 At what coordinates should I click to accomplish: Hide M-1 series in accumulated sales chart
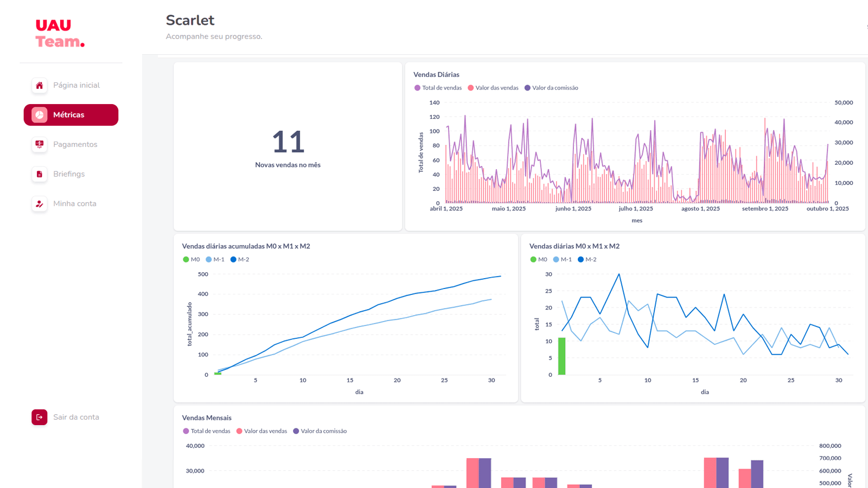click(x=215, y=260)
